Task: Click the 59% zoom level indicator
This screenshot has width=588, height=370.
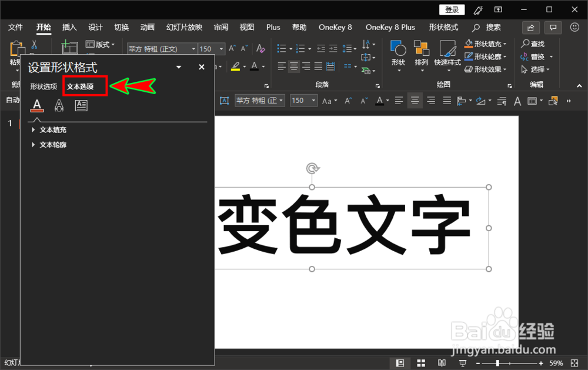Action: (557, 363)
